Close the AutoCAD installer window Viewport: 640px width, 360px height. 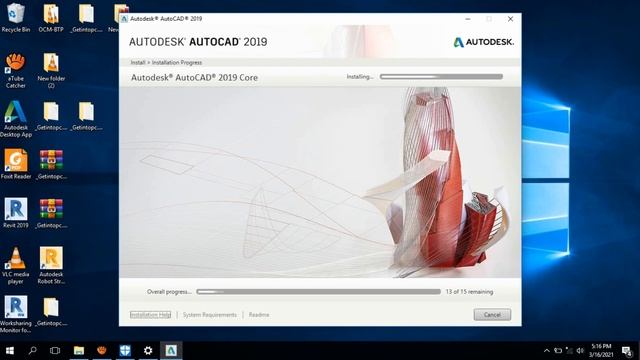tap(510, 19)
